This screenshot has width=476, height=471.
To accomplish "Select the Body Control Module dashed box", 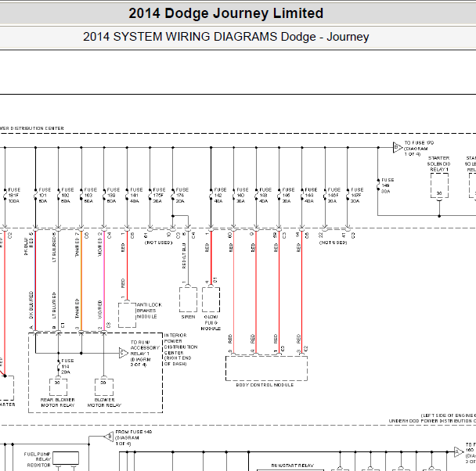I will click(x=266, y=369).
